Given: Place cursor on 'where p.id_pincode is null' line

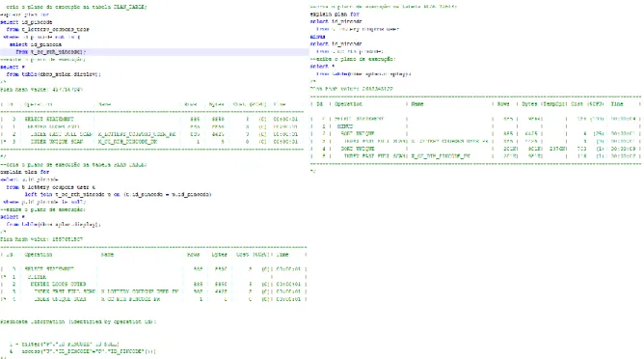Looking at the screenshot, I should (x=44, y=202).
